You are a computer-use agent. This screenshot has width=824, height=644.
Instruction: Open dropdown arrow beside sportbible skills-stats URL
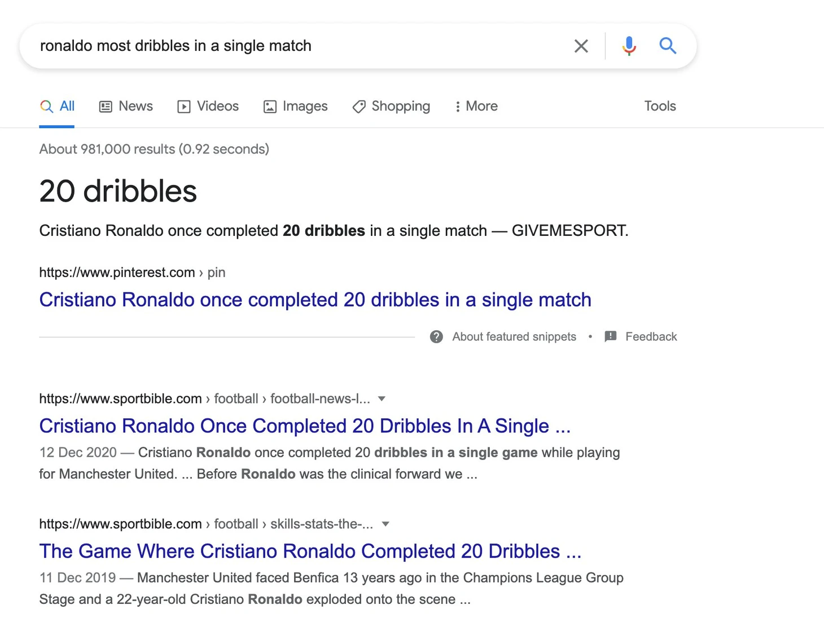(385, 524)
